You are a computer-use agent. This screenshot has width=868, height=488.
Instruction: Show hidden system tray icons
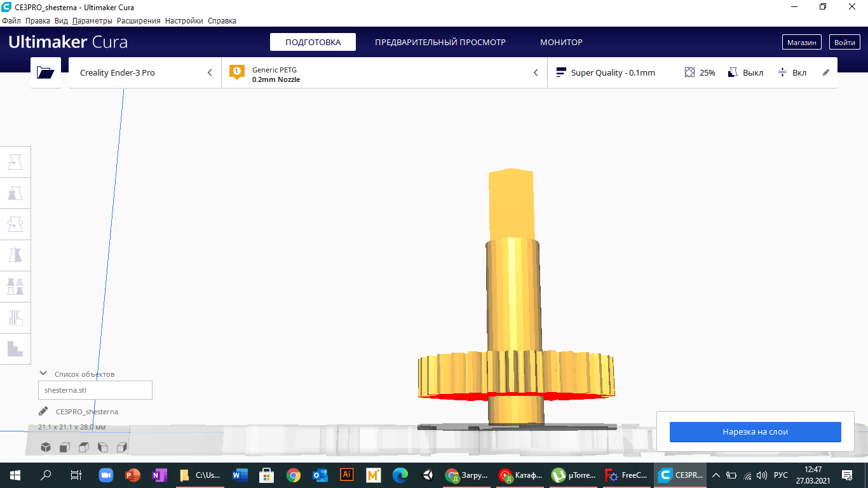coord(715,475)
